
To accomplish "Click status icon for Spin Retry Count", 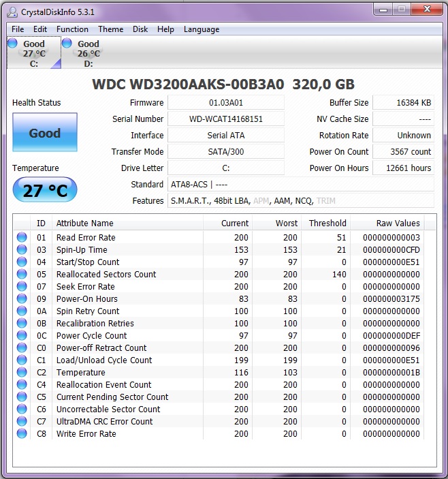I will [22, 311].
